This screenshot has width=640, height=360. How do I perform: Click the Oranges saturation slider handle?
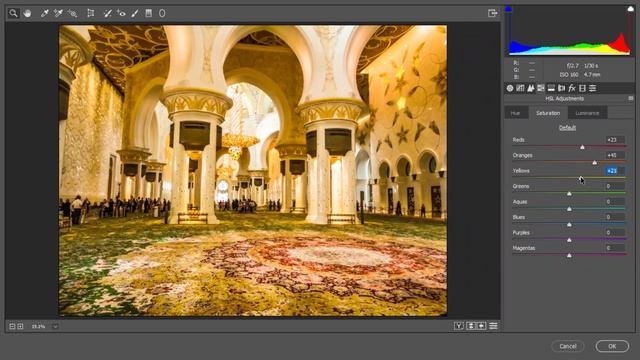595,162
